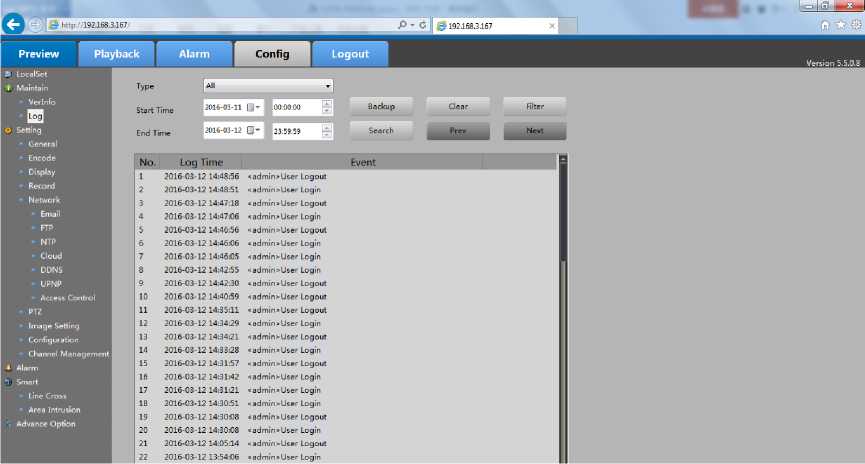Viewport: 865px width, 464px height.
Task: Click the browser back arrow button
Action: point(14,25)
